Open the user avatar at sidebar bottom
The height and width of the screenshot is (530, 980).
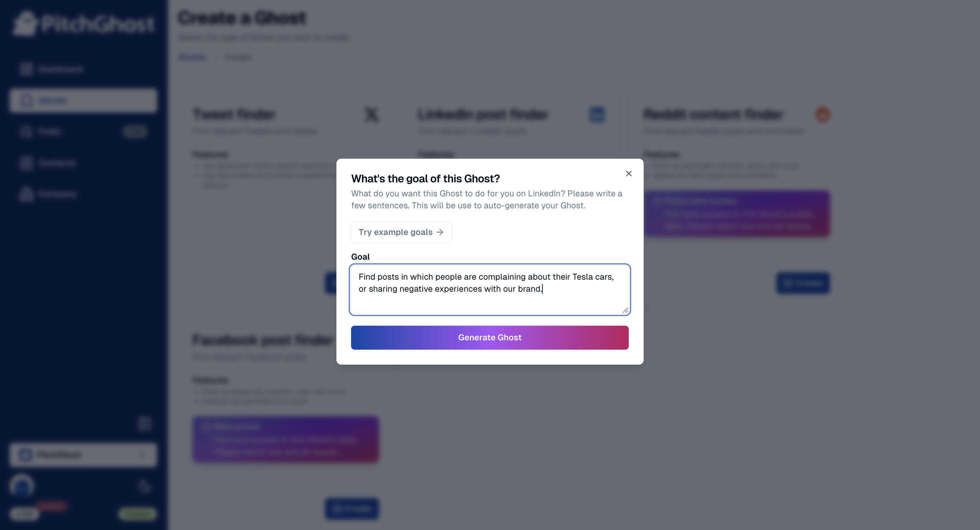tap(22, 486)
